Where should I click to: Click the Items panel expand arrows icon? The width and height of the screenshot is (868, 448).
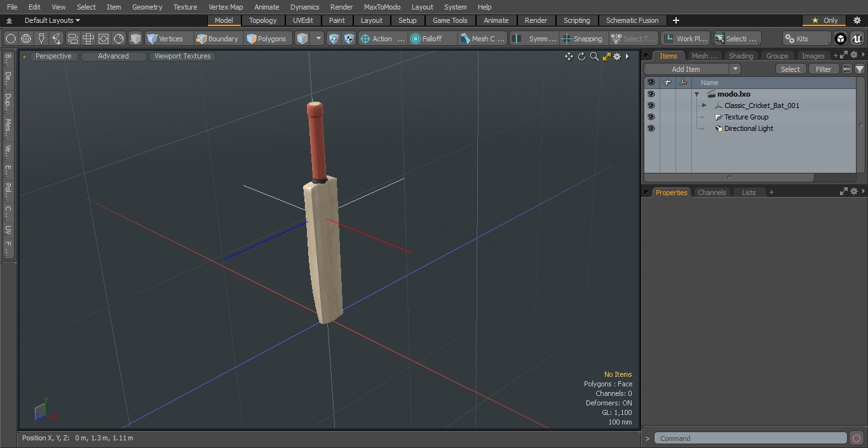[844, 56]
